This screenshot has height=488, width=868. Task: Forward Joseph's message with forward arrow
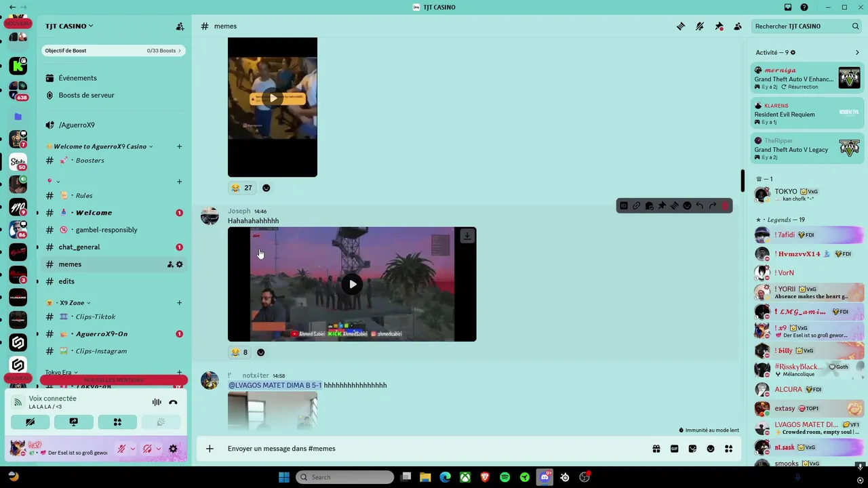tap(713, 205)
